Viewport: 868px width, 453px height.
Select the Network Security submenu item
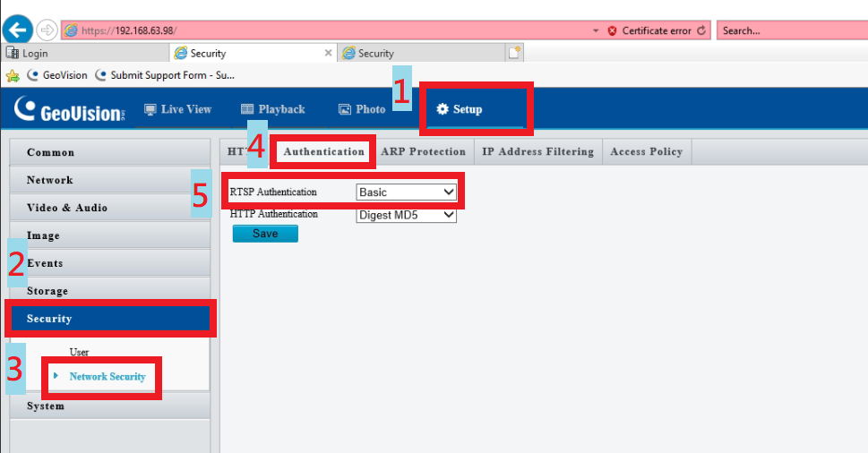[x=107, y=377]
